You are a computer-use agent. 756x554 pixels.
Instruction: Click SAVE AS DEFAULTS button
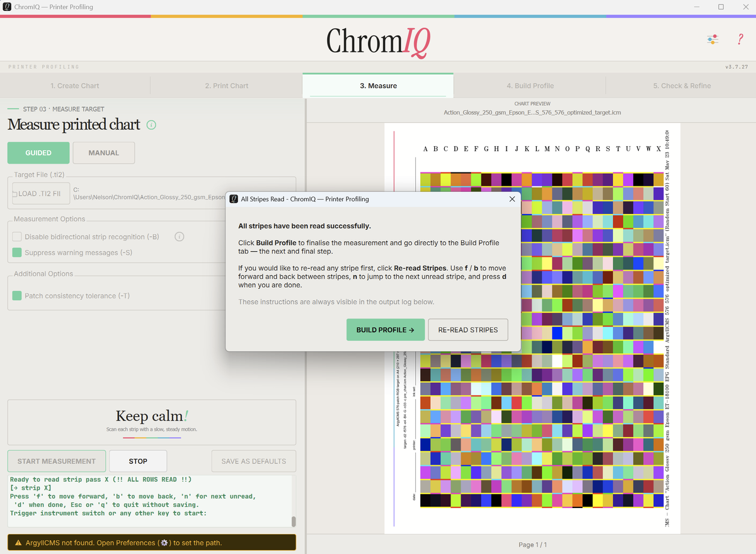click(253, 461)
